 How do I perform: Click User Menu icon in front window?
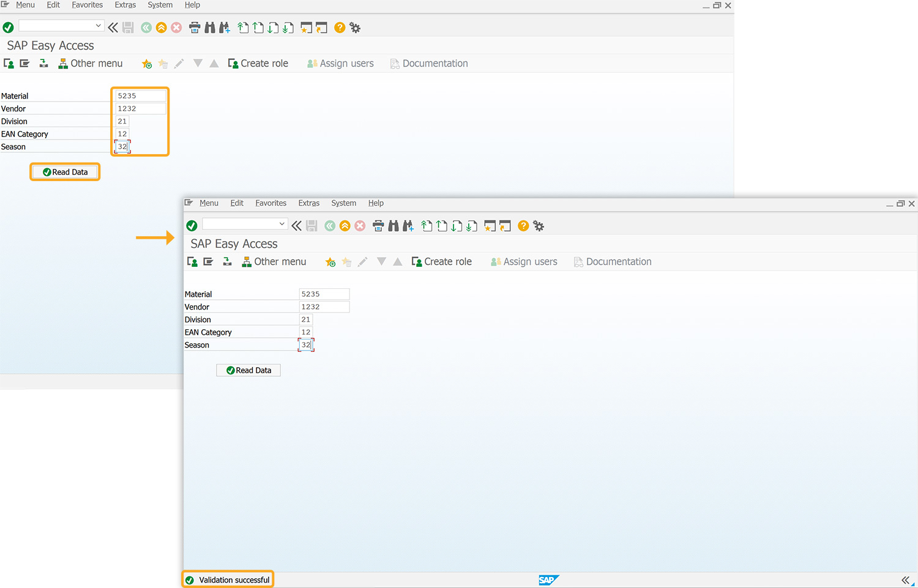(192, 262)
